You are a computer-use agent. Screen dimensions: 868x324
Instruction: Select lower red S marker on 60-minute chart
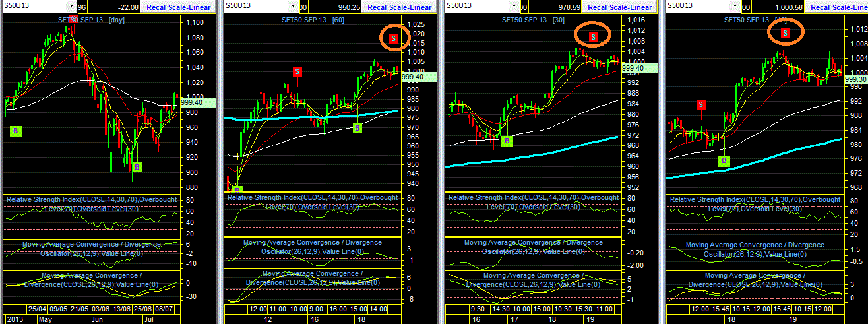[x=297, y=71]
